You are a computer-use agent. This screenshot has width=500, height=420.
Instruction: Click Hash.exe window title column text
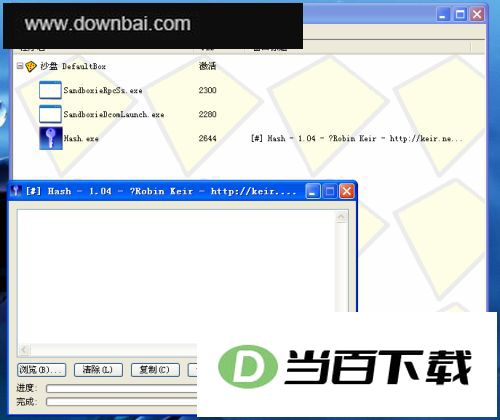(x=357, y=138)
